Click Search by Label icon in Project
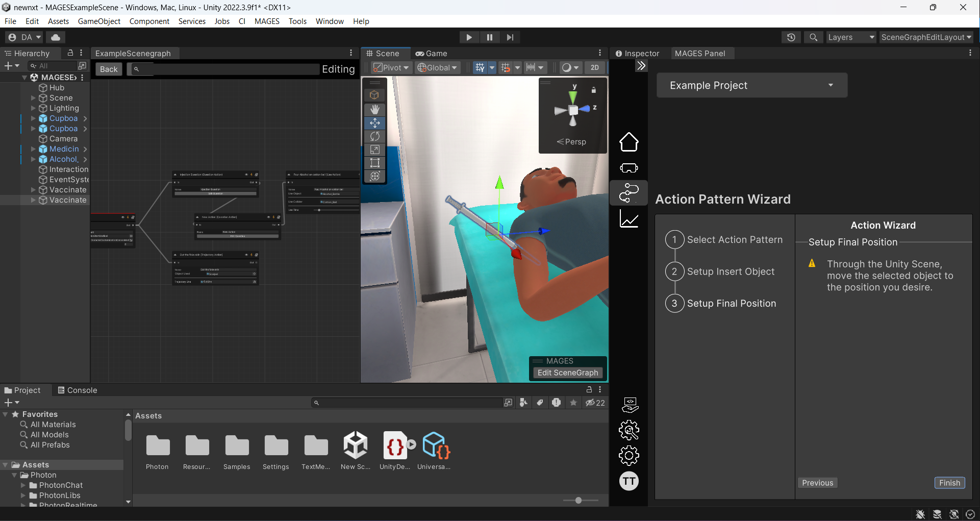The image size is (980, 521). 540,403
